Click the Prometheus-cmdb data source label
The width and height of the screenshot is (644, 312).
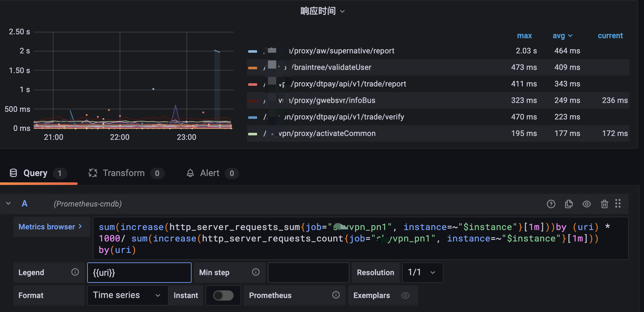(87, 204)
